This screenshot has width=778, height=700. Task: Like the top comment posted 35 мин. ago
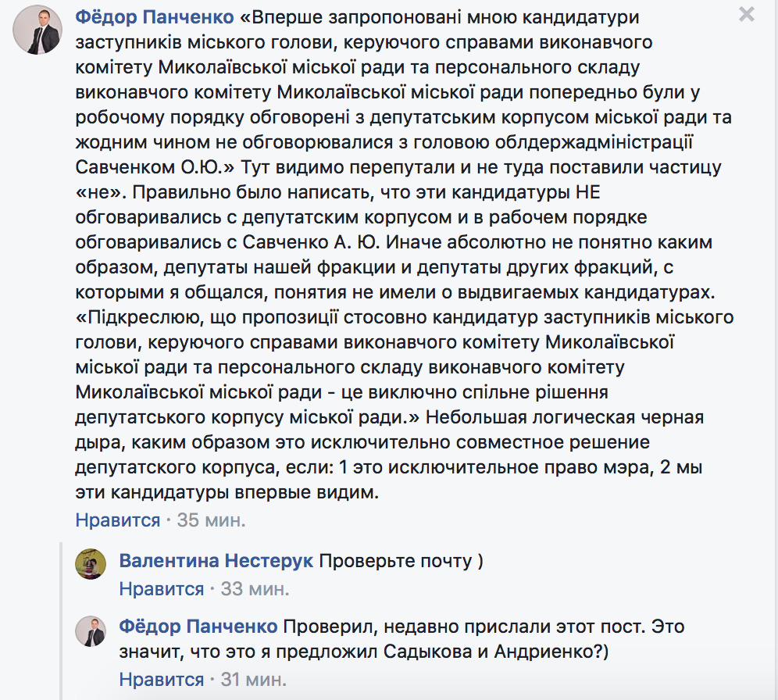click(x=117, y=520)
